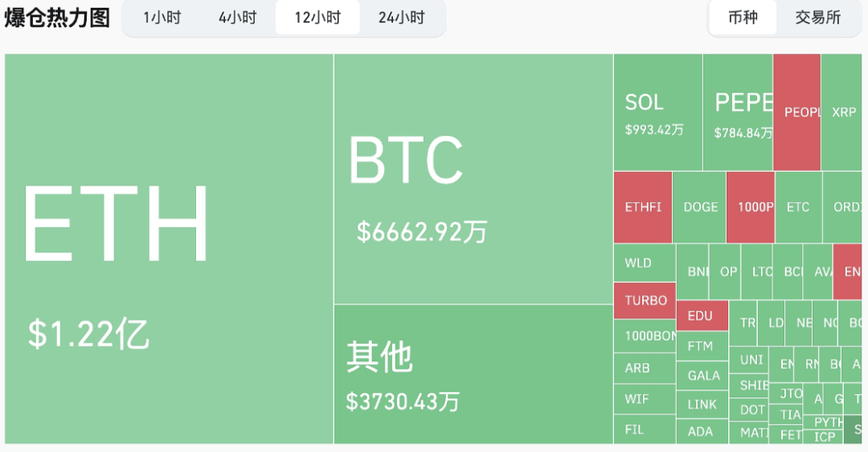This screenshot has height=452, width=868.
Task: Click the MATIC tile
Action: click(x=748, y=433)
